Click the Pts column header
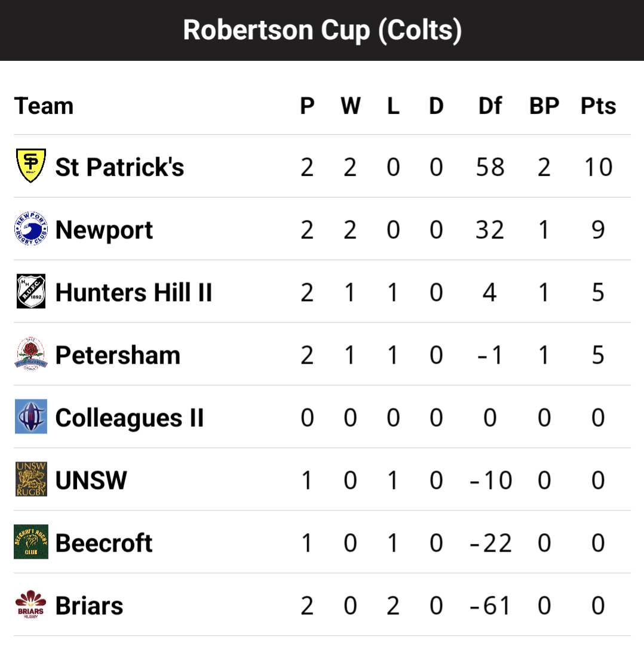 598,106
